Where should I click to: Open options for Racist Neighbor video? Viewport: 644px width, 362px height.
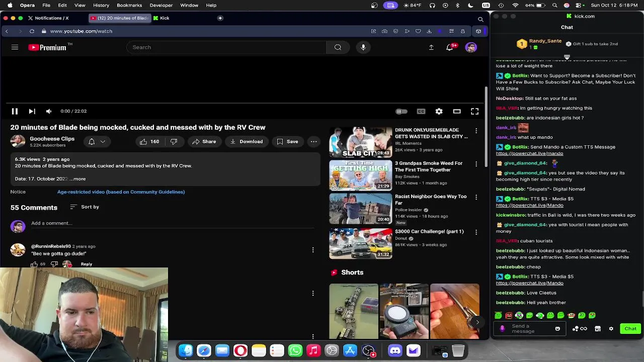point(476,197)
